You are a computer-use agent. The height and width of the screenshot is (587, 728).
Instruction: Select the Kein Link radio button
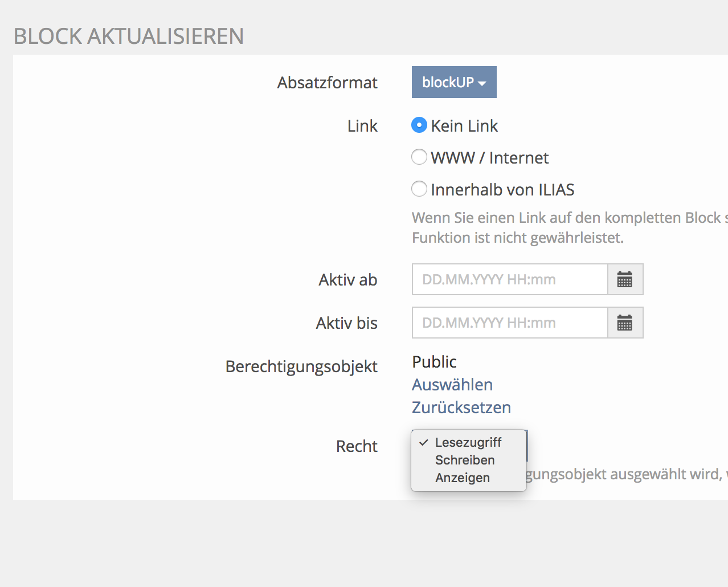coord(419,125)
